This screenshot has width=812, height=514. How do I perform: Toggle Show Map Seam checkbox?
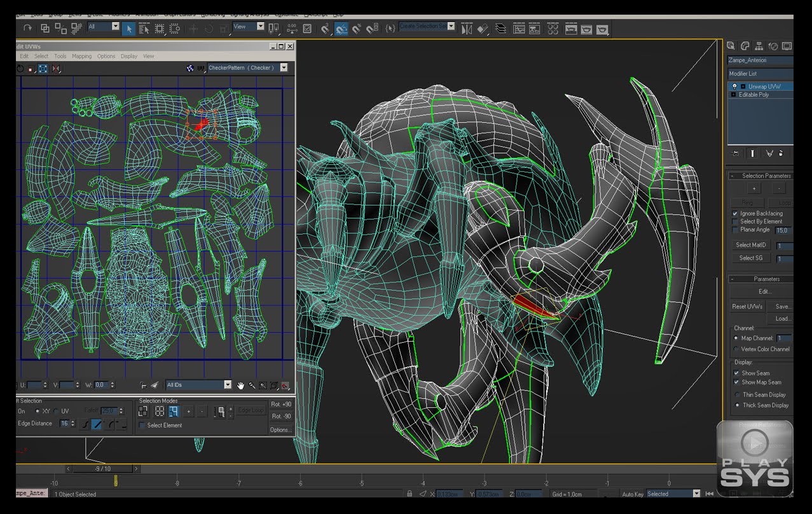[x=736, y=382]
